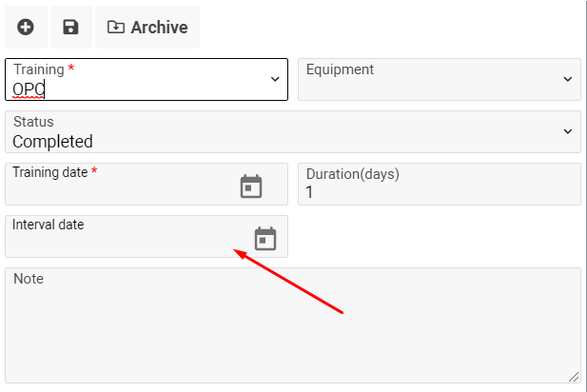Click the Completed status text
Screen dimensions: 587x392
(52, 142)
